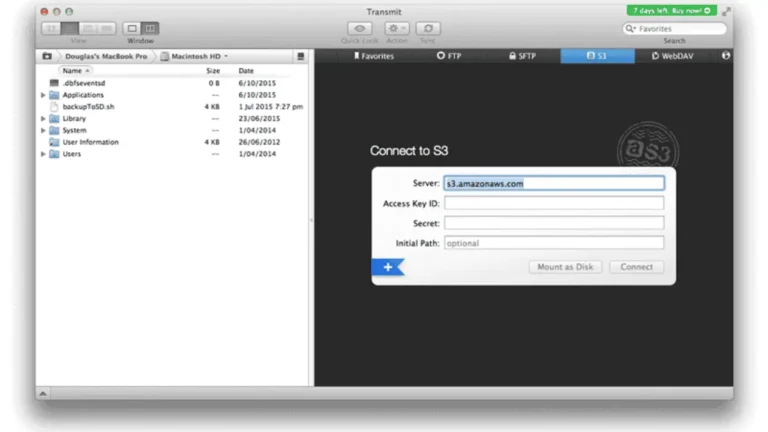Click the Sync toolbar button
This screenshot has height=432, width=768.
428,28
